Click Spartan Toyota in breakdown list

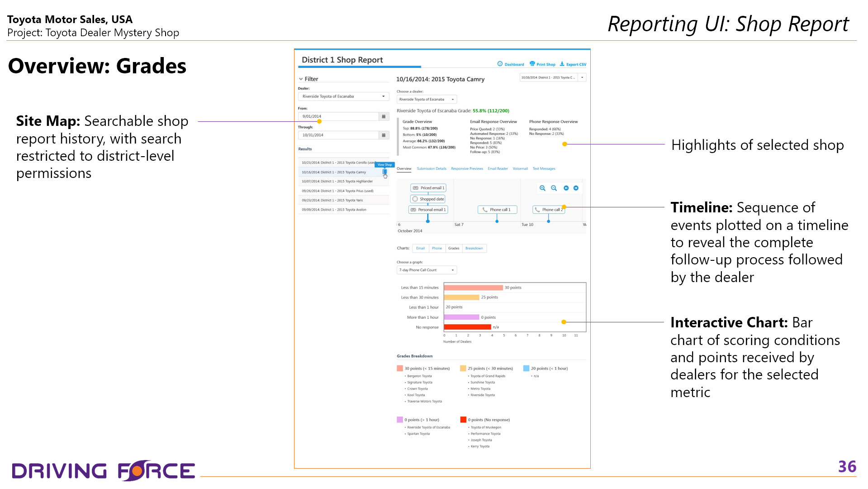tap(418, 434)
